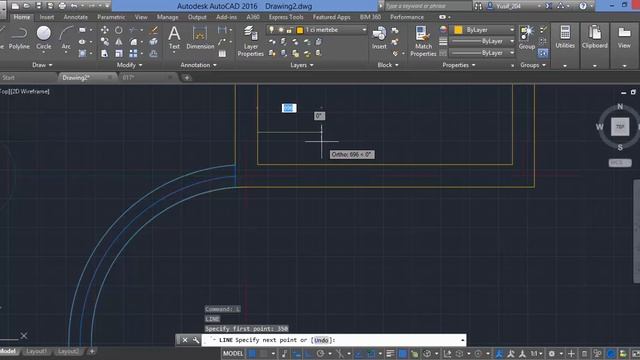Click the Mirror tool icon
The height and width of the screenshot is (360, 640).
pos(119,42)
